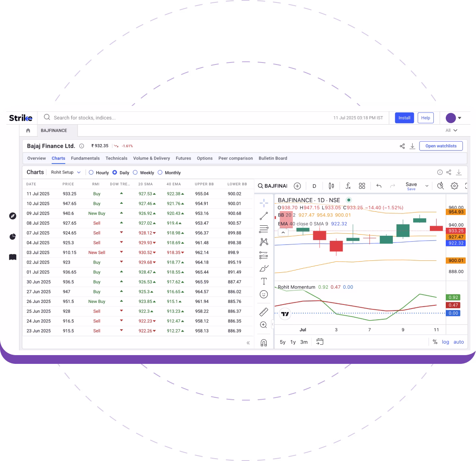Open the Rohit Setup dropdown
This screenshot has width=476, height=461.
click(66, 172)
